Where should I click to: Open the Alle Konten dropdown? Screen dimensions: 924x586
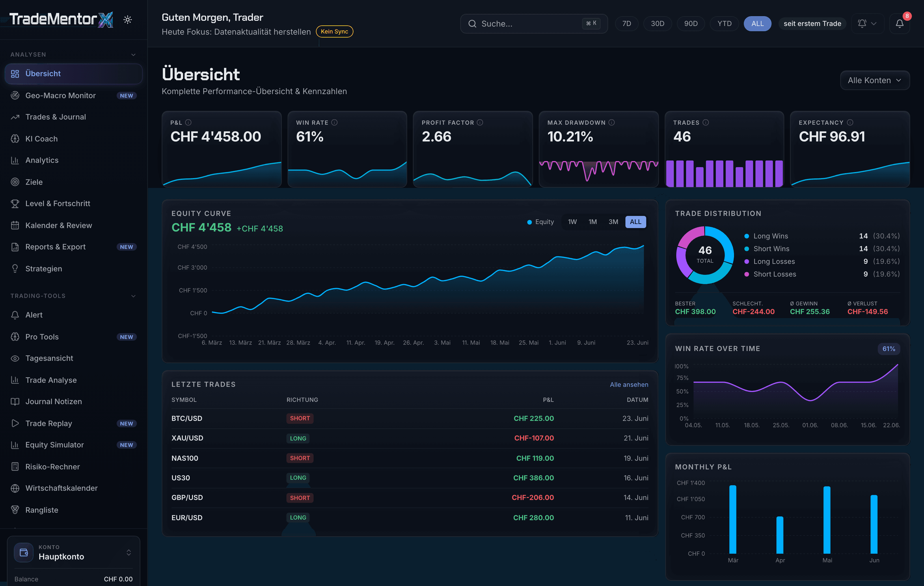(875, 81)
